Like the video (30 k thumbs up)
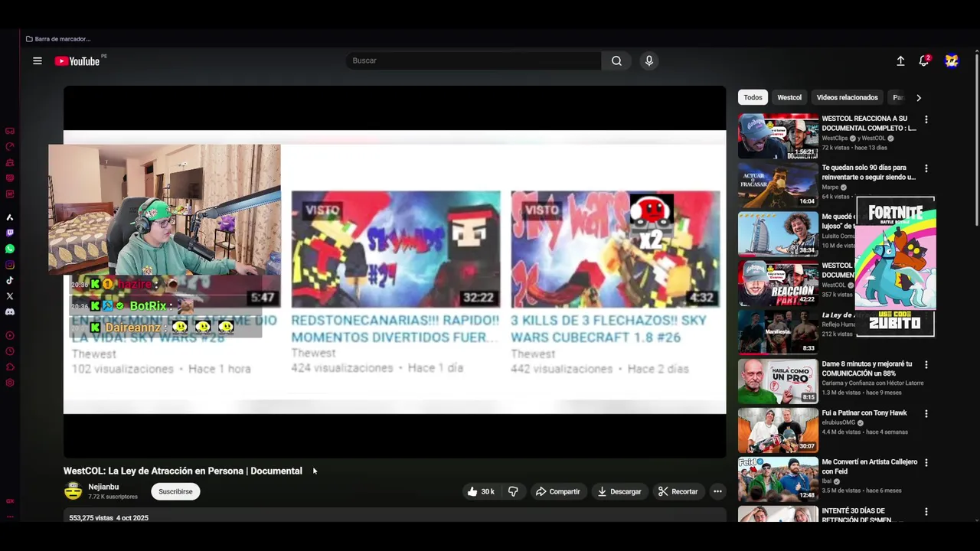The image size is (980, 551). (x=481, y=491)
